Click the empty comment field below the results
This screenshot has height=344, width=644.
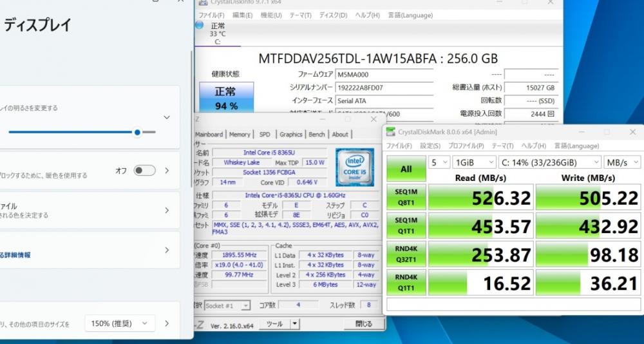click(x=514, y=305)
